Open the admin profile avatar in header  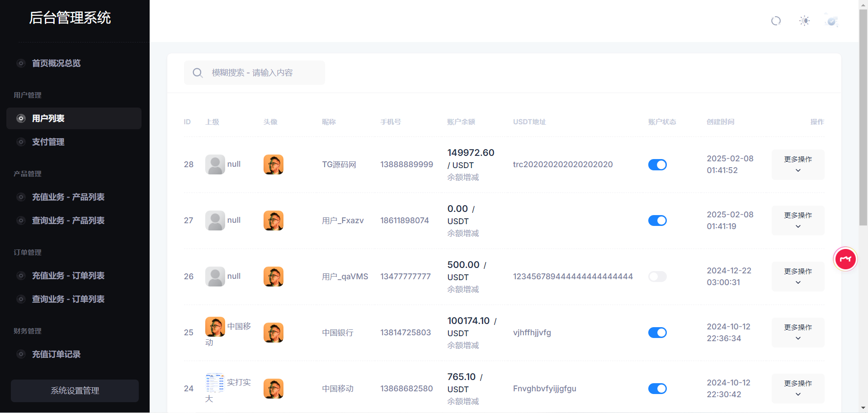(x=831, y=21)
